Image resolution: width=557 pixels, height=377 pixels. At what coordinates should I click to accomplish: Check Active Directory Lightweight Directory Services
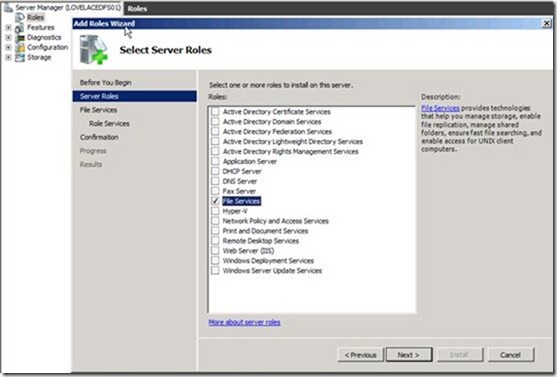[x=215, y=141]
